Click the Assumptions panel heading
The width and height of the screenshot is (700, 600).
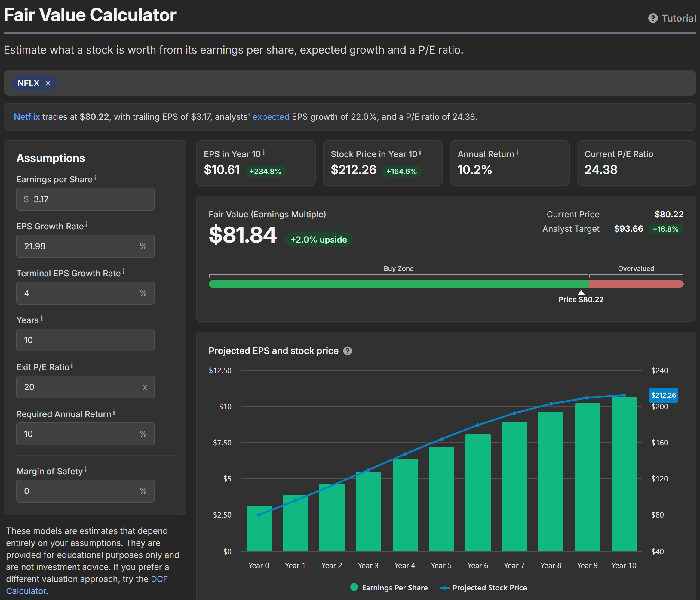click(51, 158)
